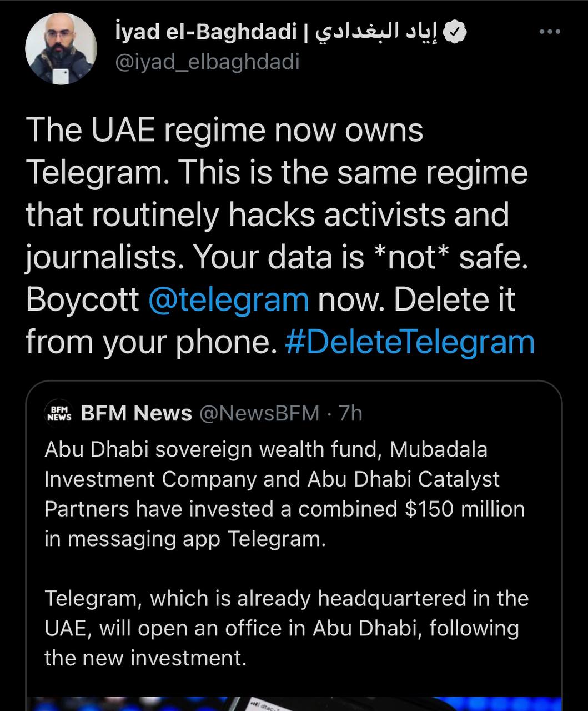Click "$150 million" in the quoted tweet

pyautogui.click(x=464, y=509)
